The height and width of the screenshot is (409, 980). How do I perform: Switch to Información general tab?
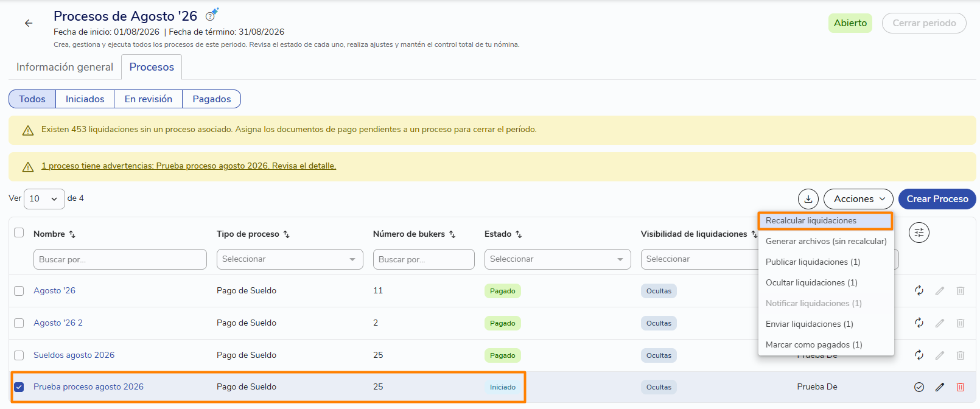tap(65, 67)
